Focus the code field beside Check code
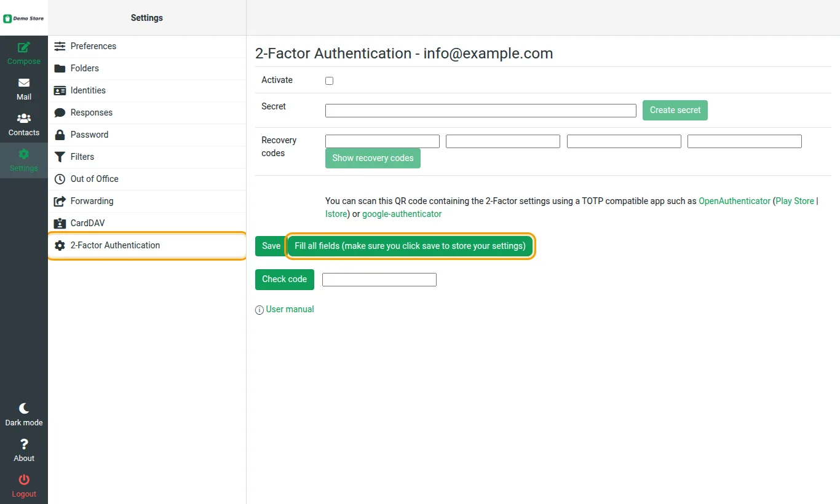840x504 pixels. [379, 280]
